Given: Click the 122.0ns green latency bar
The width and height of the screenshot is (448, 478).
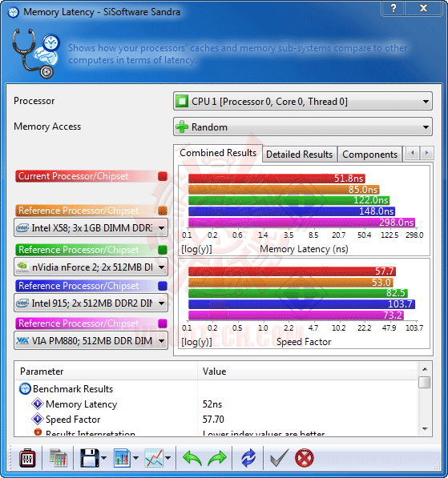Looking at the screenshot, I should 289,200.
